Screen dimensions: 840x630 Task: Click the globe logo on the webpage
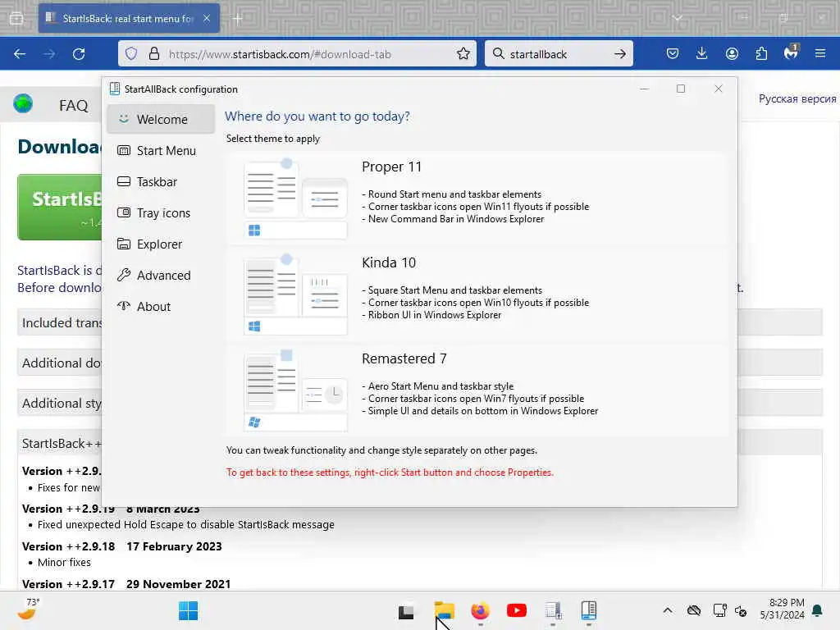tap(23, 103)
